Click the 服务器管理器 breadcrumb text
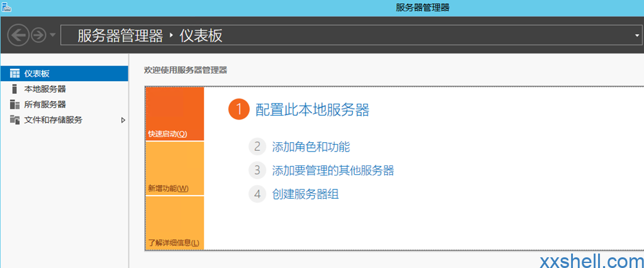The width and height of the screenshot is (644, 268). (x=120, y=36)
